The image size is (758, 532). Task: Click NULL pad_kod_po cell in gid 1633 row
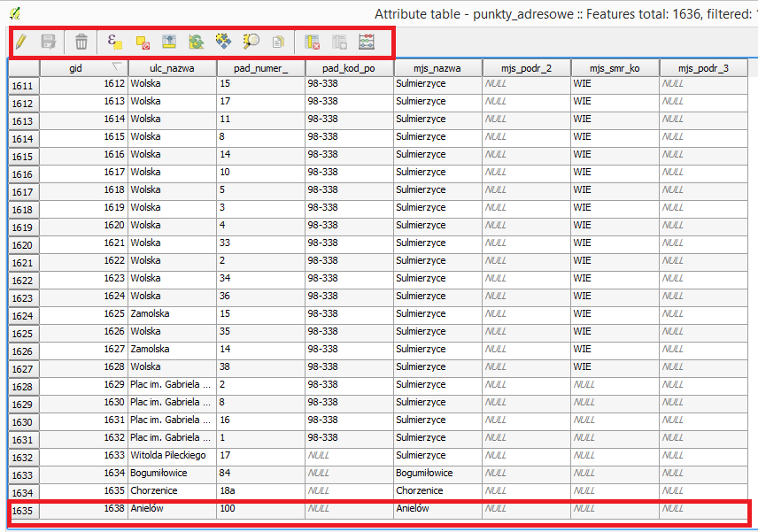[x=350, y=455]
